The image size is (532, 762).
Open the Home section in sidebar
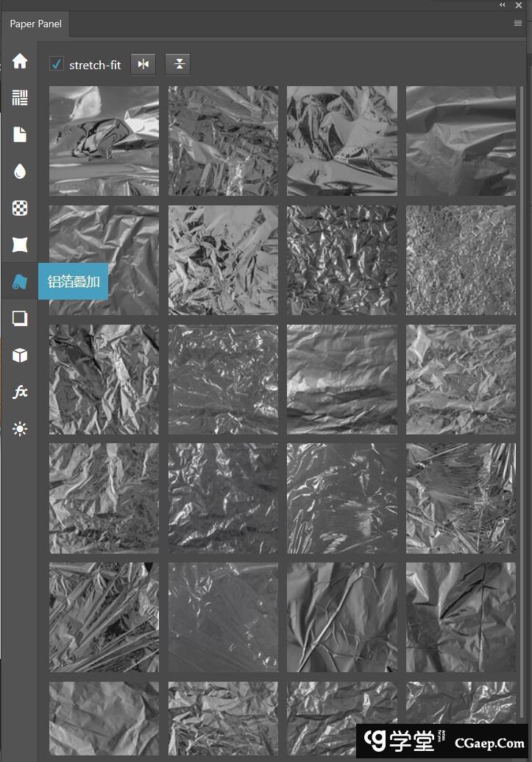pos(20,61)
